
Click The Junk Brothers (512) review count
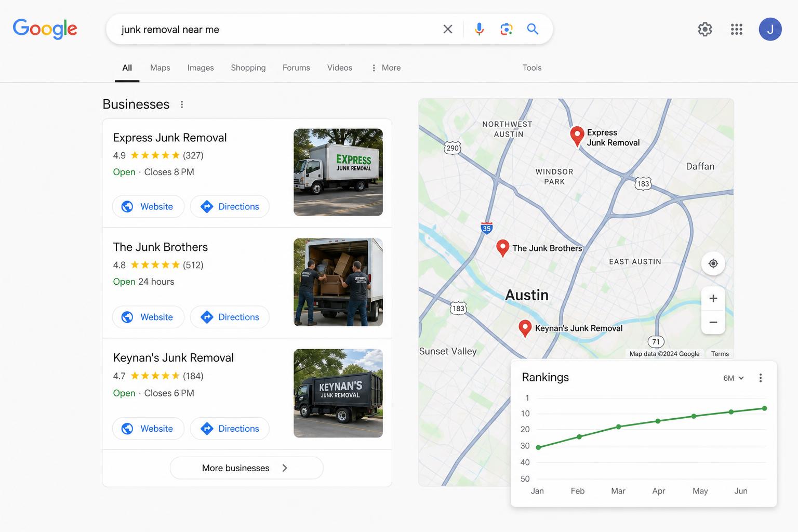(x=193, y=265)
